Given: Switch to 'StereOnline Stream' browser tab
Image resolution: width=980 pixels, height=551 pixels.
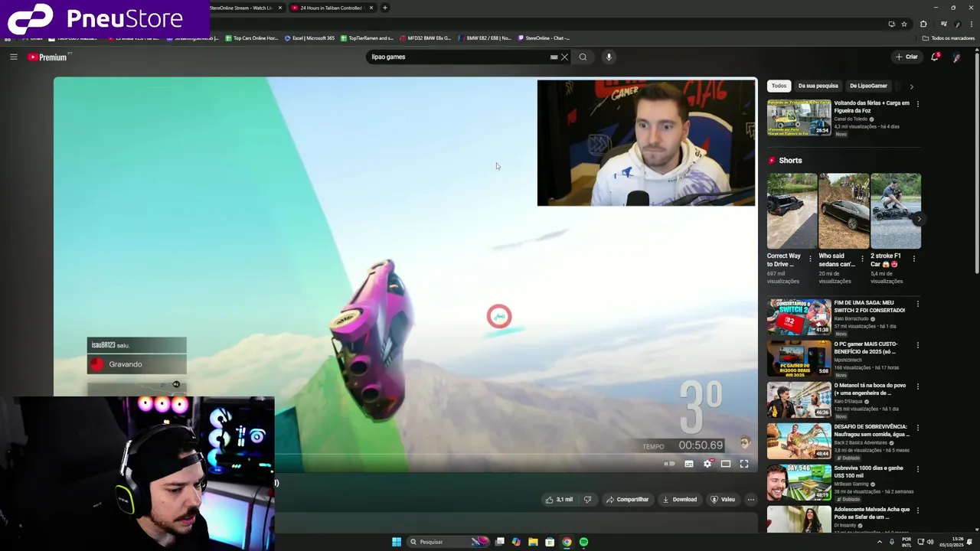Looking at the screenshot, I should [244, 8].
